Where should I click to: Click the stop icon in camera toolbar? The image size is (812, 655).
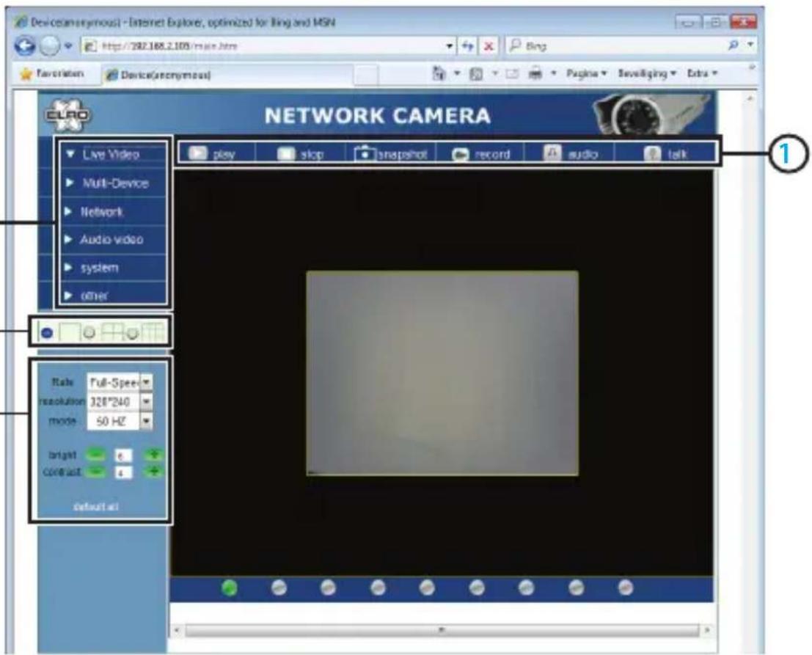pyautogui.click(x=286, y=154)
